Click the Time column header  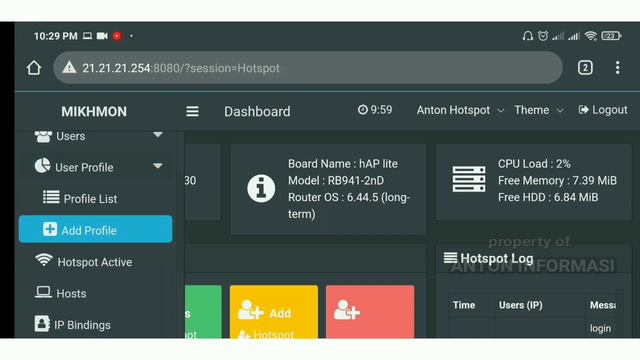click(464, 305)
